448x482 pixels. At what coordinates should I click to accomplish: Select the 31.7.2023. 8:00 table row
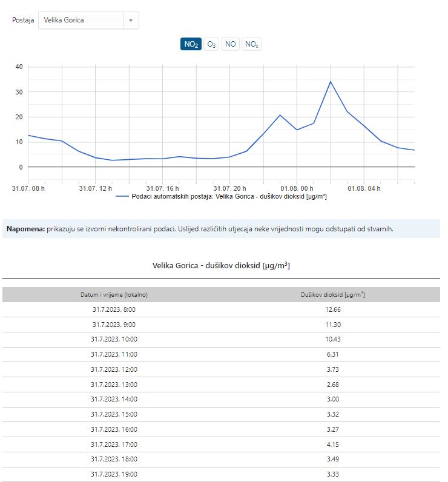pyautogui.click(x=114, y=309)
